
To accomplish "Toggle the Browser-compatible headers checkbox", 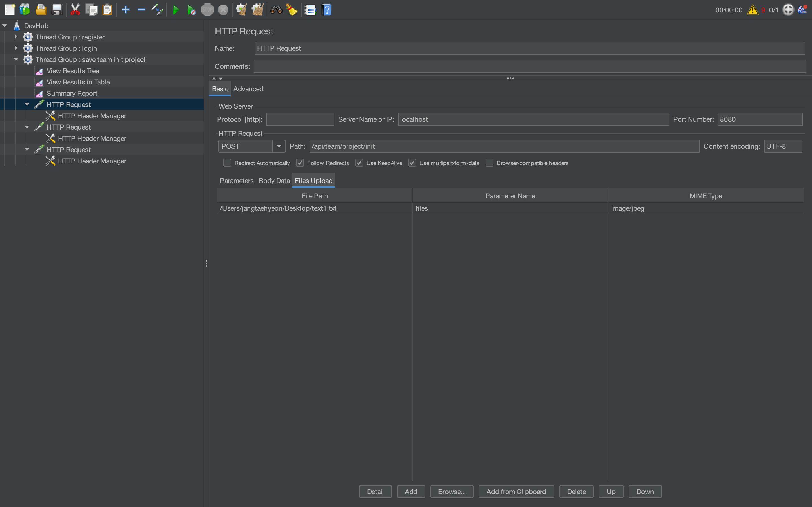I will coord(489,163).
